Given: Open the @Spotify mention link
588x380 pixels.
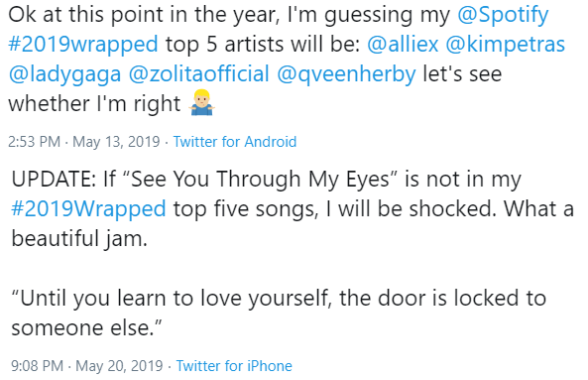Looking at the screenshot, I should [x=503, y=15].
